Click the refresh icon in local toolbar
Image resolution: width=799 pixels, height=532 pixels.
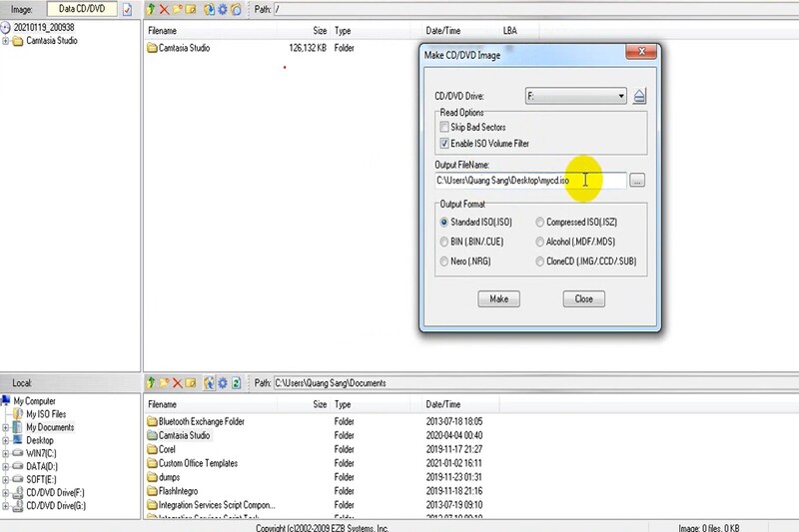click(x=236, y=382)
